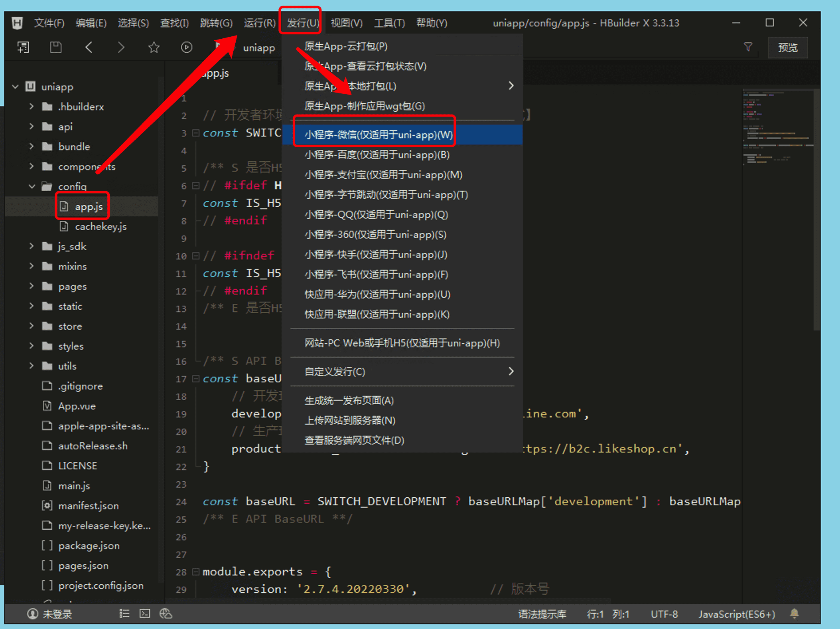Image resolution: width=840 pixels, height=629 pixels.
Task: Click the filter funnel icon
Action: [x=748, y=47]
